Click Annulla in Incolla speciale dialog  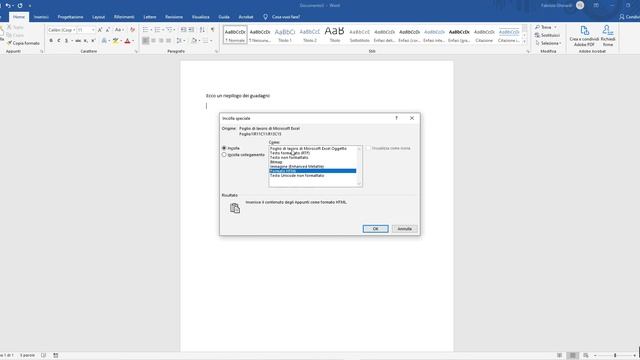[404, 229]
